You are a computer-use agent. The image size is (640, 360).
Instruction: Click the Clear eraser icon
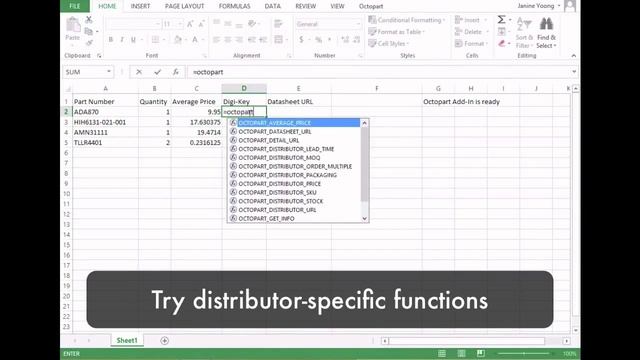point(502,44)
